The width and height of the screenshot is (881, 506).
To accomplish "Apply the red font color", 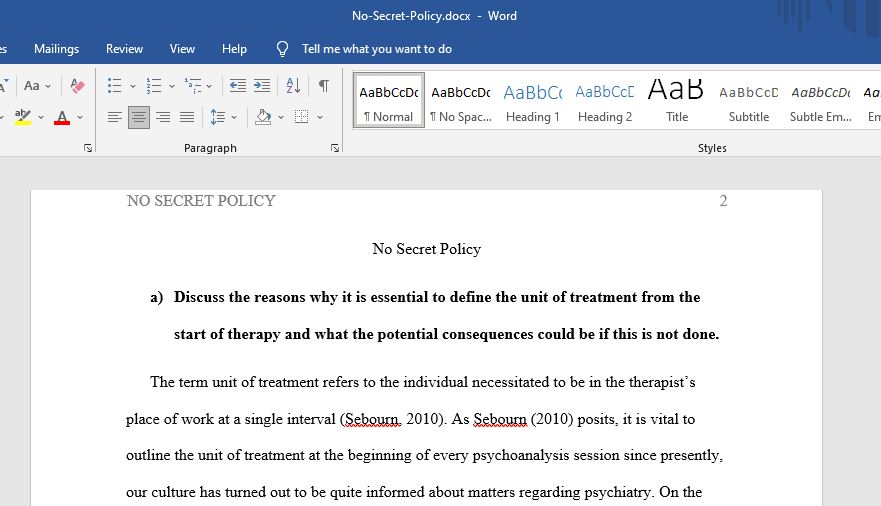I will (x=62, y=117).
